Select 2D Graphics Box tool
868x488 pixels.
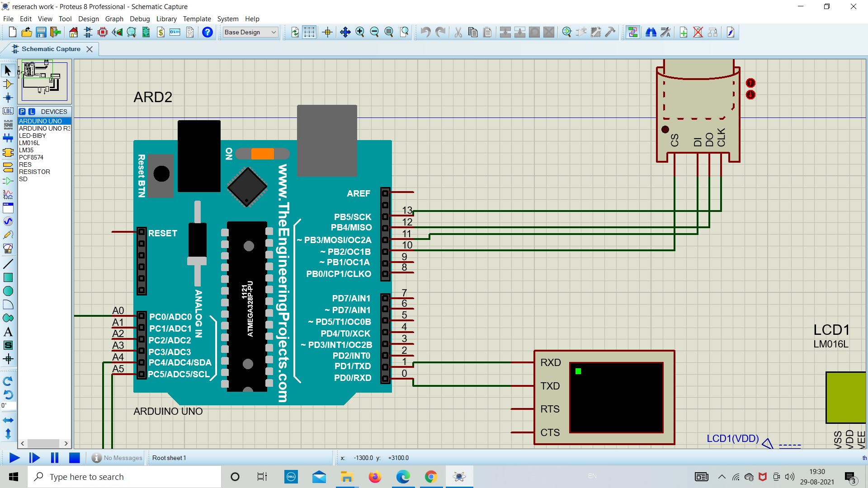pyautogui.click(x=8, y=277)
